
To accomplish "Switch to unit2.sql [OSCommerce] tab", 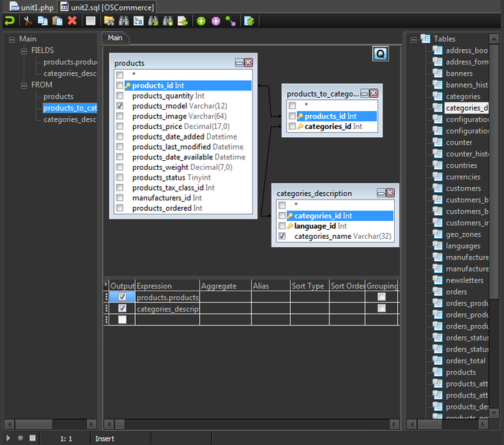I will 107,7.
